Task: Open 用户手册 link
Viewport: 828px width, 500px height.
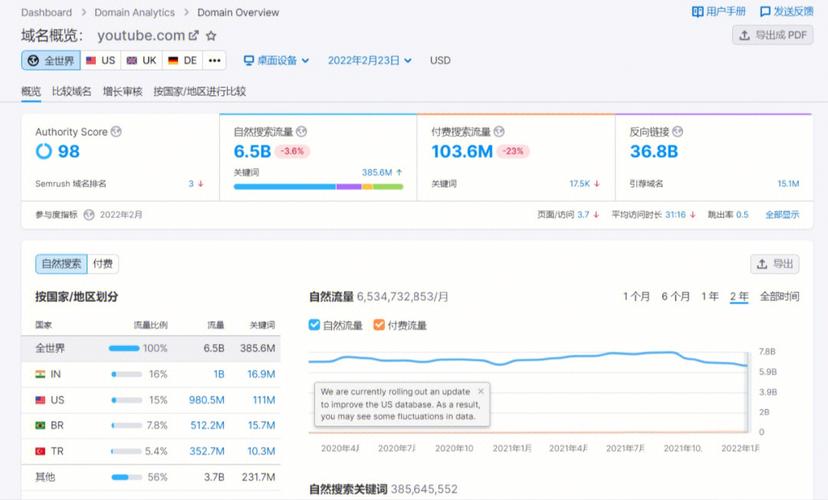Action: (719, 12)
